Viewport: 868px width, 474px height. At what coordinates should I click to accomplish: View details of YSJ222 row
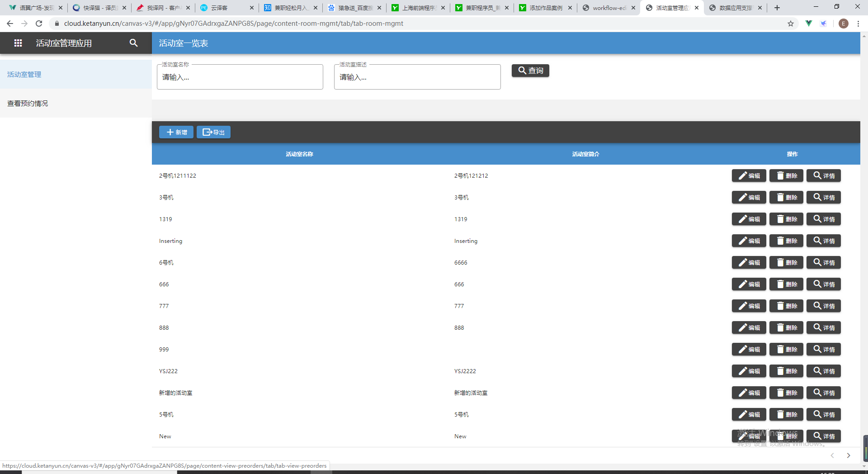tap(824, 371)
